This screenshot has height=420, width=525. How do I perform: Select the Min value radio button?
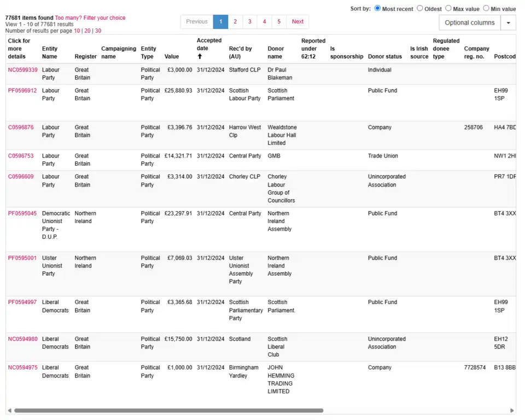(486, 8)
